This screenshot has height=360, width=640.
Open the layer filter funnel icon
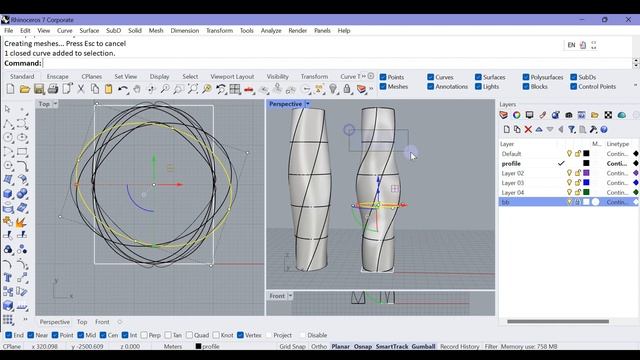[572, 129]
